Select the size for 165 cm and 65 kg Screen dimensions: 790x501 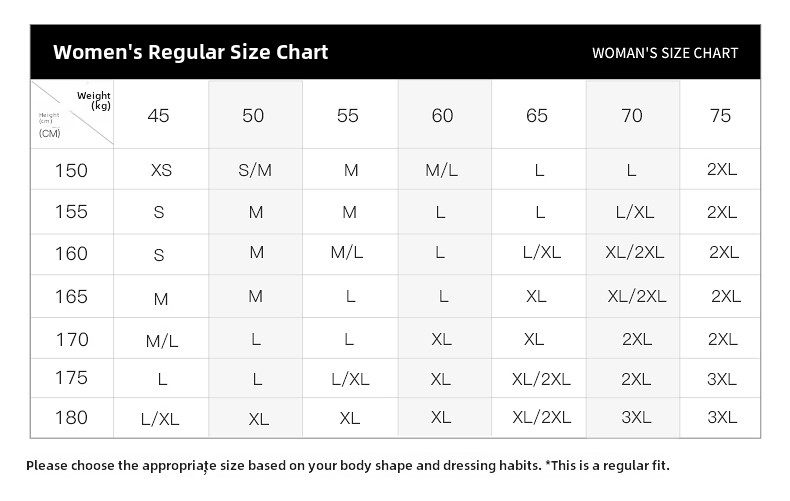(536, 297)
